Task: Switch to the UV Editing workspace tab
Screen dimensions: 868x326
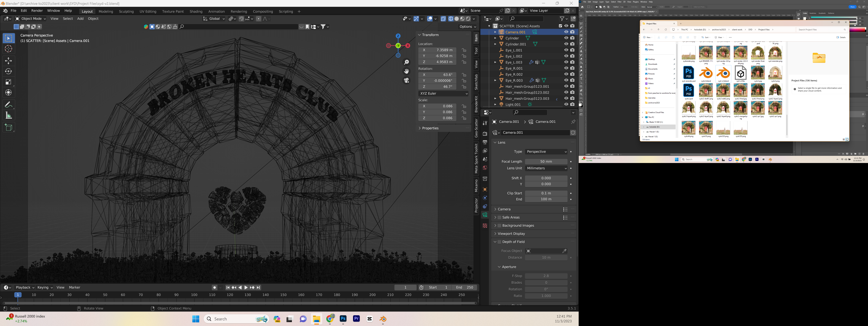Action: click(x=148, y=11)
